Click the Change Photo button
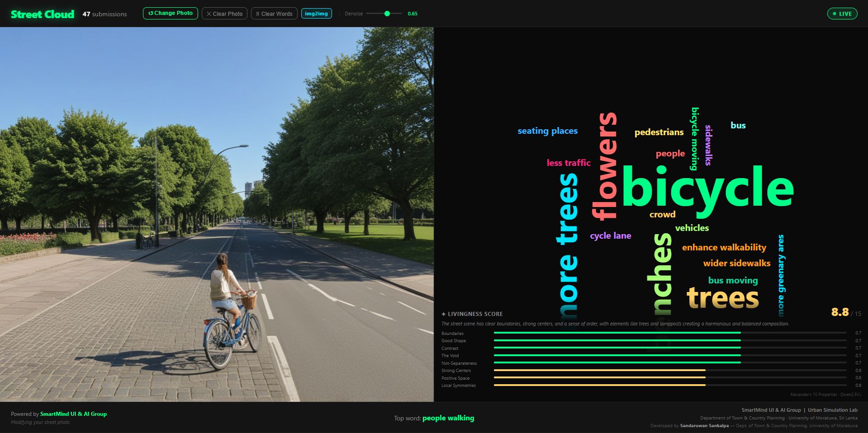 [x=171, y=14]
